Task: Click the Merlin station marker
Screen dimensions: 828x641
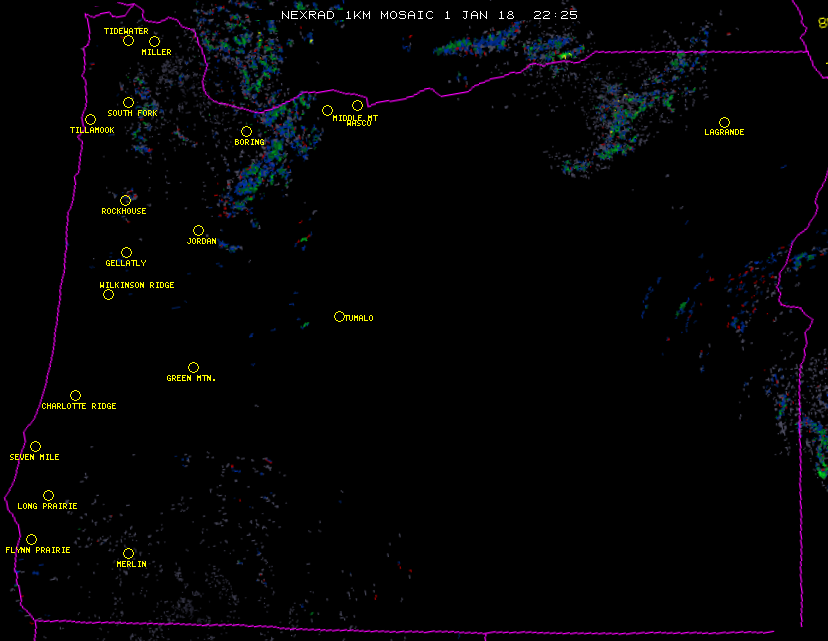Action: click(x=128, y=553)
